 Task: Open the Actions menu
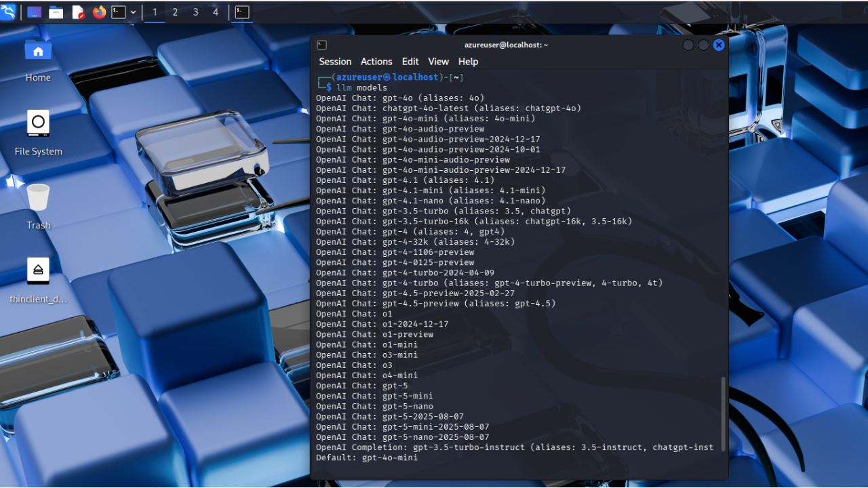376,62
